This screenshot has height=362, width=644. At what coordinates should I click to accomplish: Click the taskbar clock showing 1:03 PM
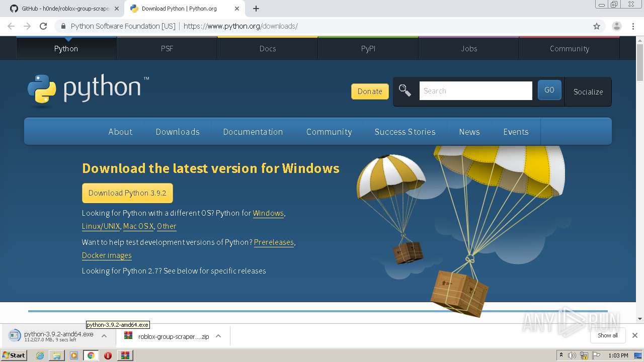tap(618, 355)
